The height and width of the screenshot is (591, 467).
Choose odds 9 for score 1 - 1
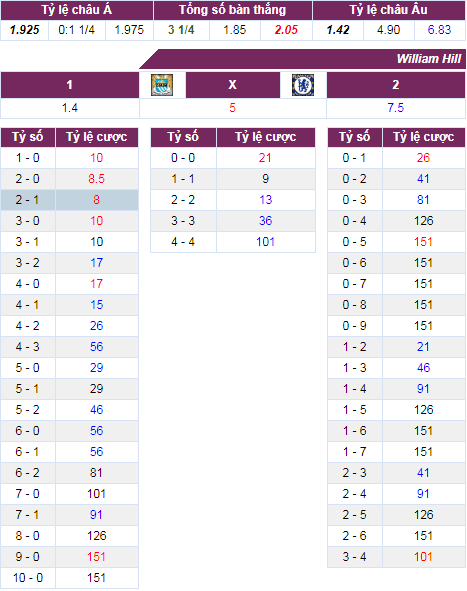pos(265,179)
